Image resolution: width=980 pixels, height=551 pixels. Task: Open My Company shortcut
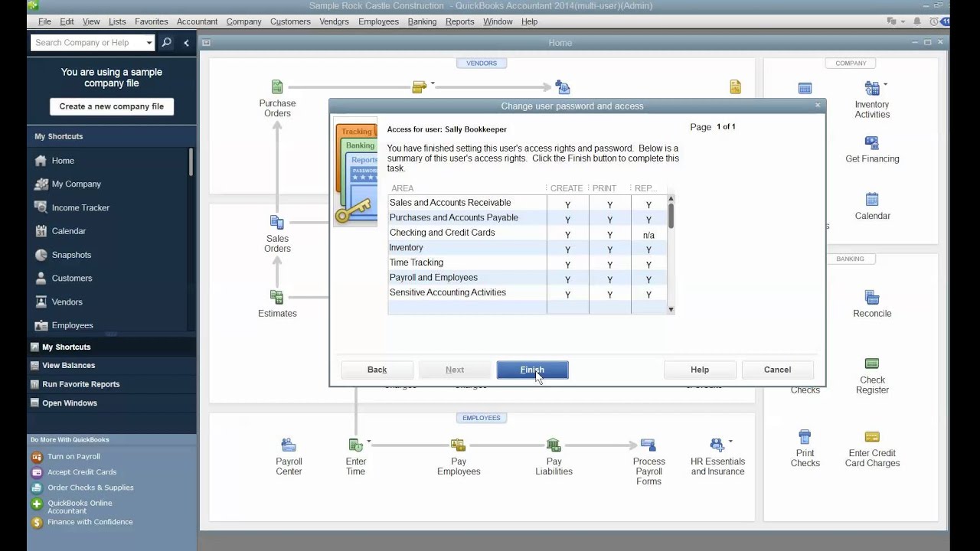click(x=76, y=184)
